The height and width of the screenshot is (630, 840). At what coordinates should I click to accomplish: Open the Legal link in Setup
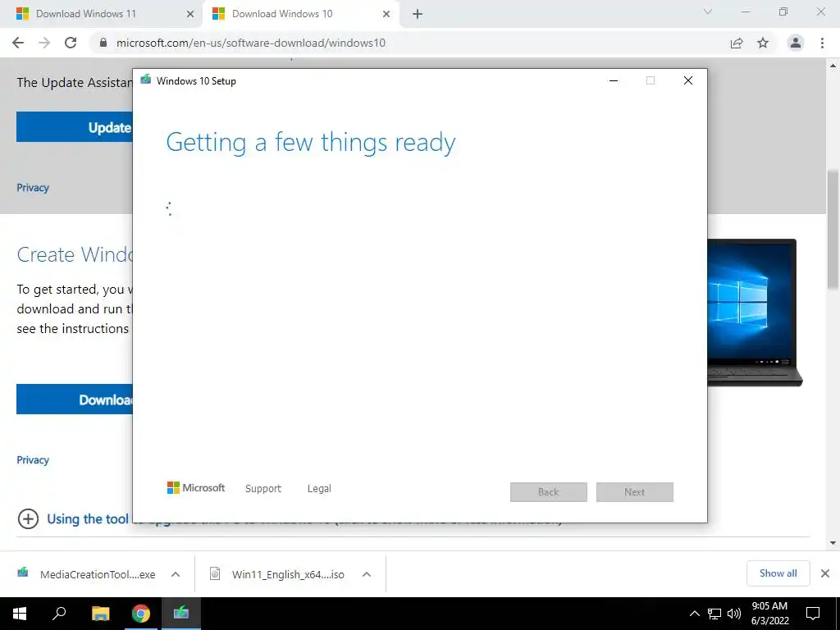coord(319,489)
